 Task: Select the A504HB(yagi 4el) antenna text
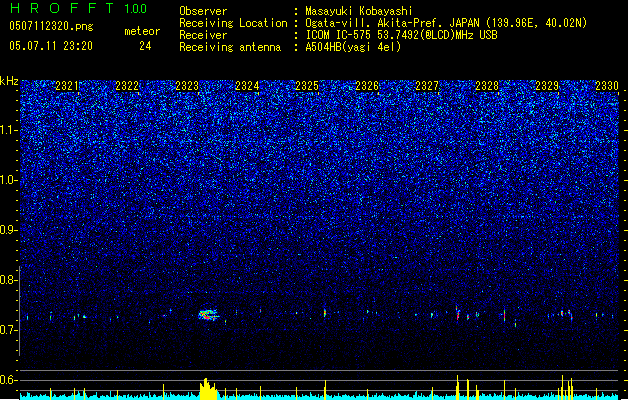[x=353, y=47]
